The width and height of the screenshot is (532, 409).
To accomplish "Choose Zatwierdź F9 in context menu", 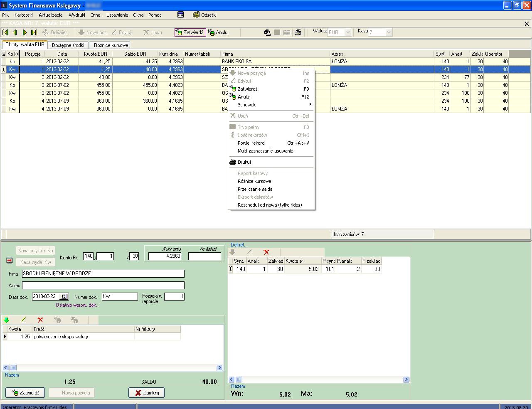I will [x=271, y=89].
